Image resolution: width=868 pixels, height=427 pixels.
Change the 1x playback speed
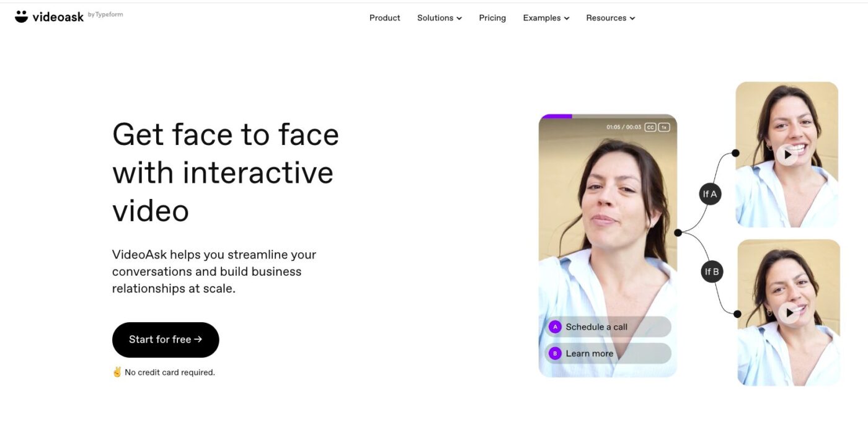(x=663, y=127)
